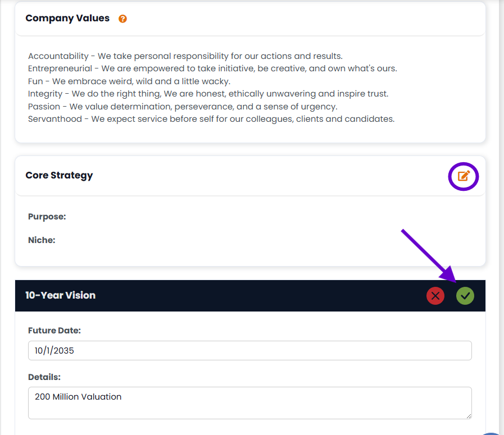This screenshot has width=504, height=435.
Task: Click the Accountability value statement
Action: (185, 56)
